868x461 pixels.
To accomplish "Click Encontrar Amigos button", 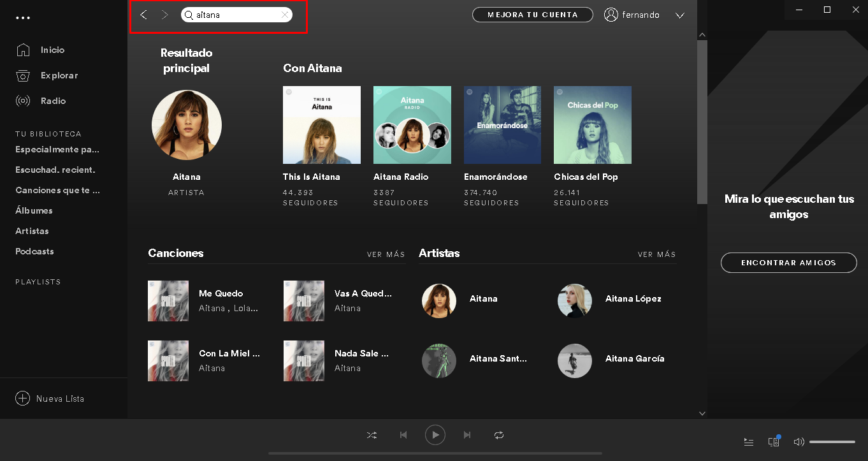I will coord(788,263).
